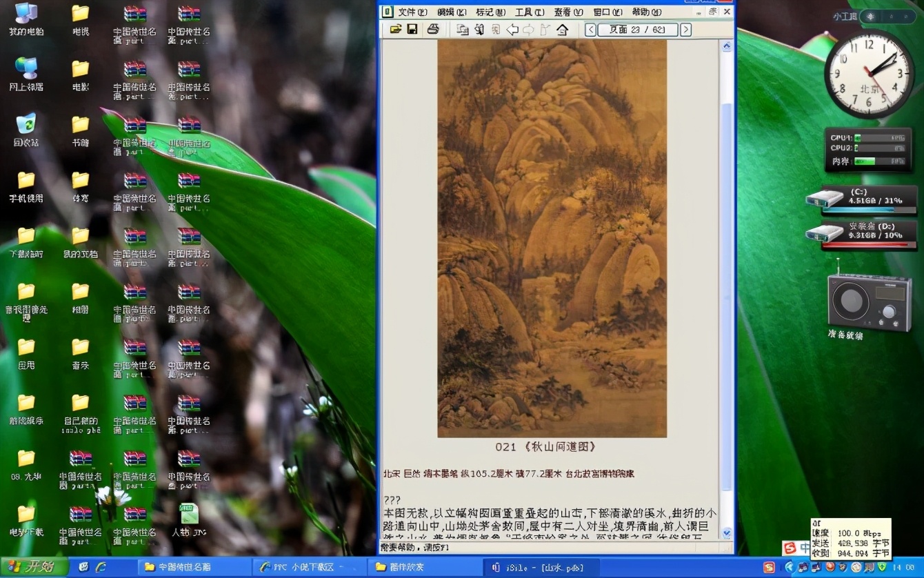
Task: Open the 工具 menu in iSilo
Action: (530, 12)
